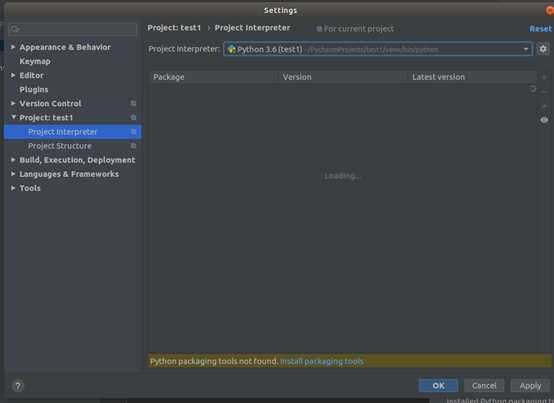The height and width of the screenshot is (403, 554).
Task: Select Project Interpreter tree item
Action: pyautogui.click(x=73, y=132)
